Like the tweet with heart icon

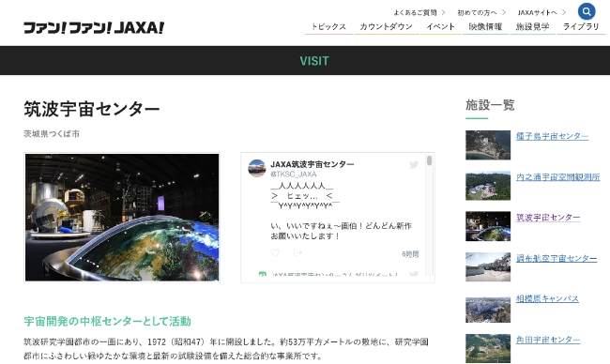tap(275, 253)
